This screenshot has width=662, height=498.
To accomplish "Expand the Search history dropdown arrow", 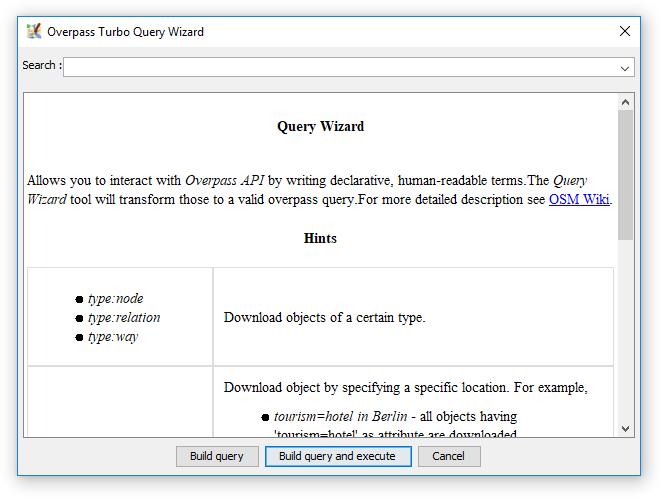I will (x=625, y=68).
